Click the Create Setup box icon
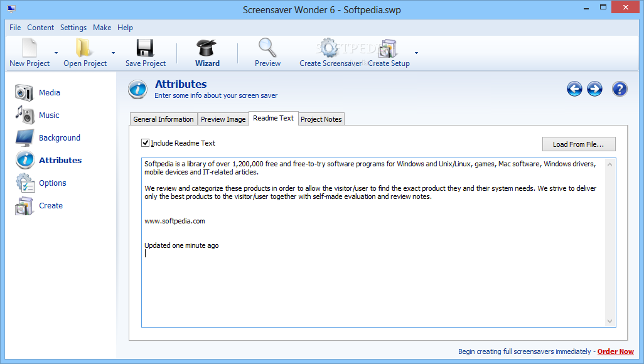 tap(388, 48)
